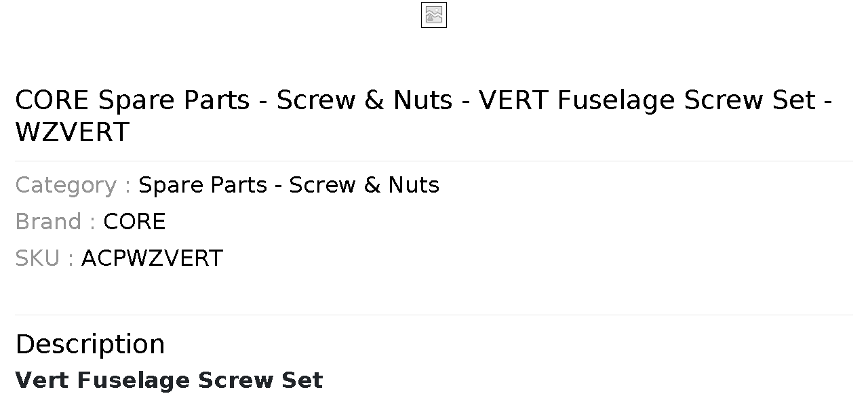Click the word 'Nuts' in the category link
868x415 pixels.
click(x=414, y=185)
